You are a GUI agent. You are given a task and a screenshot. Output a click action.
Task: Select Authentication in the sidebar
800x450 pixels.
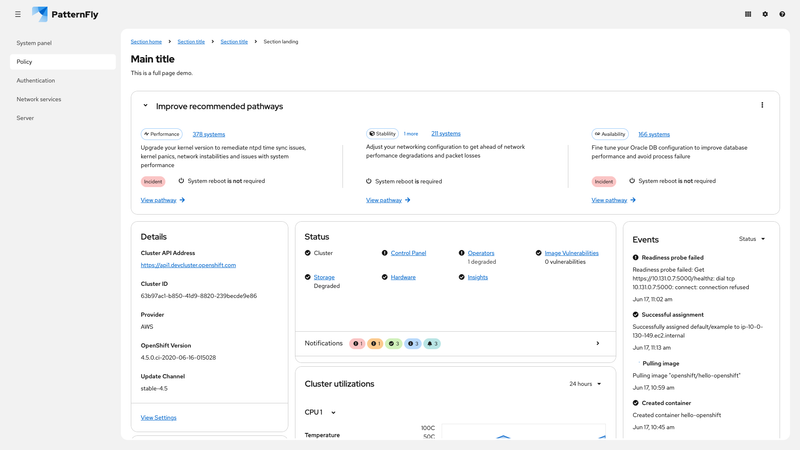(x=36, y=80)
